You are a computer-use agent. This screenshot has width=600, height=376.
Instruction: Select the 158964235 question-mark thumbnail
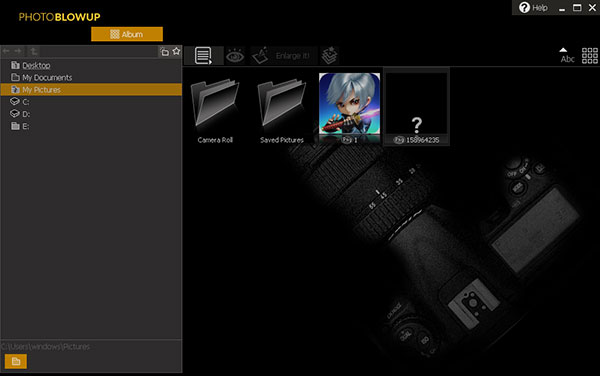[x=416, y=107]
